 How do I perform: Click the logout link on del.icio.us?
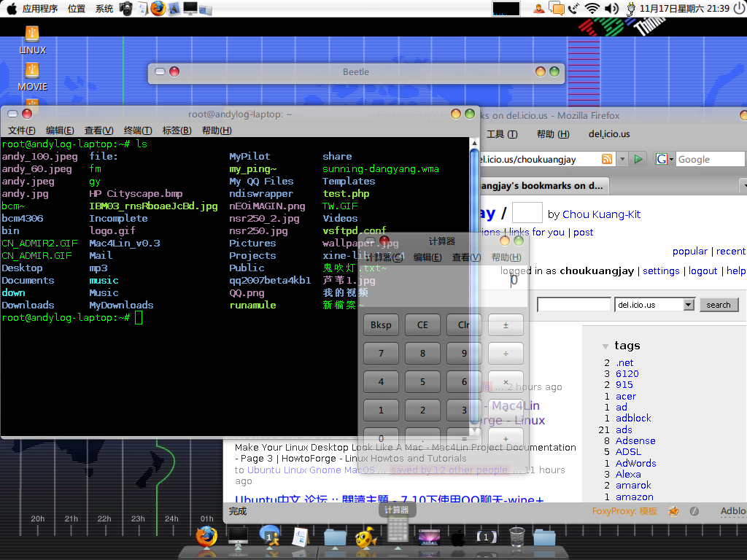703,271
